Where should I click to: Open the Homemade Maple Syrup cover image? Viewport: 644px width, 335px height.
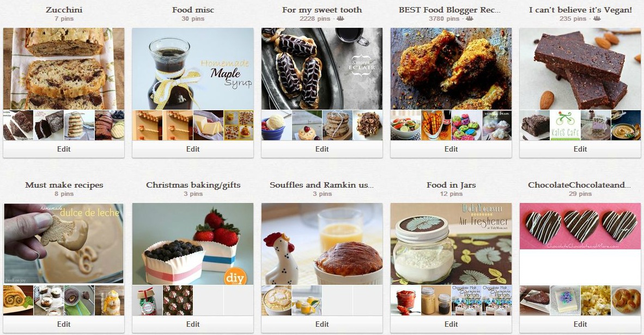(x=193, y=69)
